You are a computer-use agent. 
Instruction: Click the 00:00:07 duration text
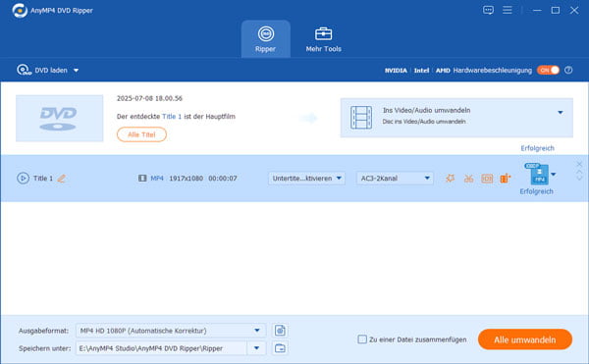point(223,179)
